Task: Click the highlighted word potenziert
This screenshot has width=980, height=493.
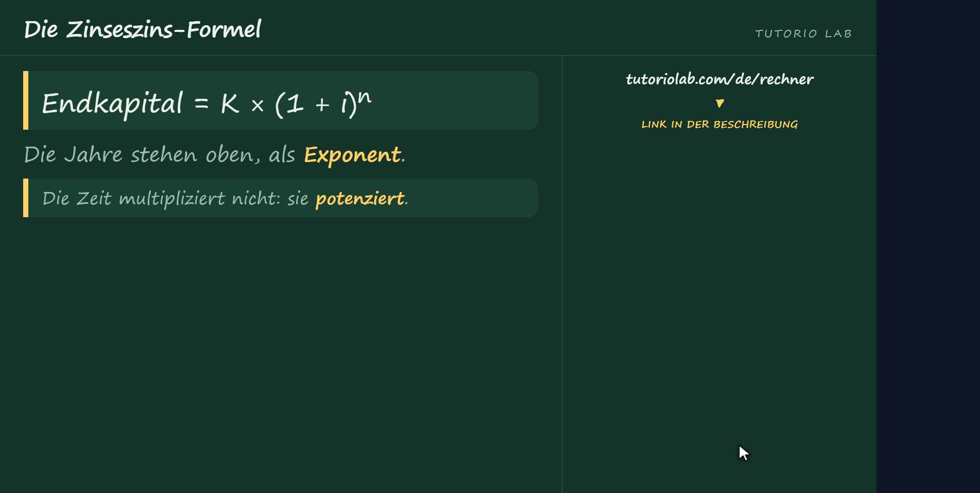Action: tap(359, 199)
